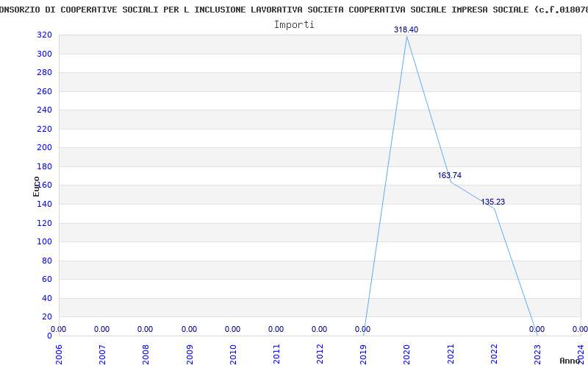
Task: Select the 2023 year axis label
Action: 537,354
